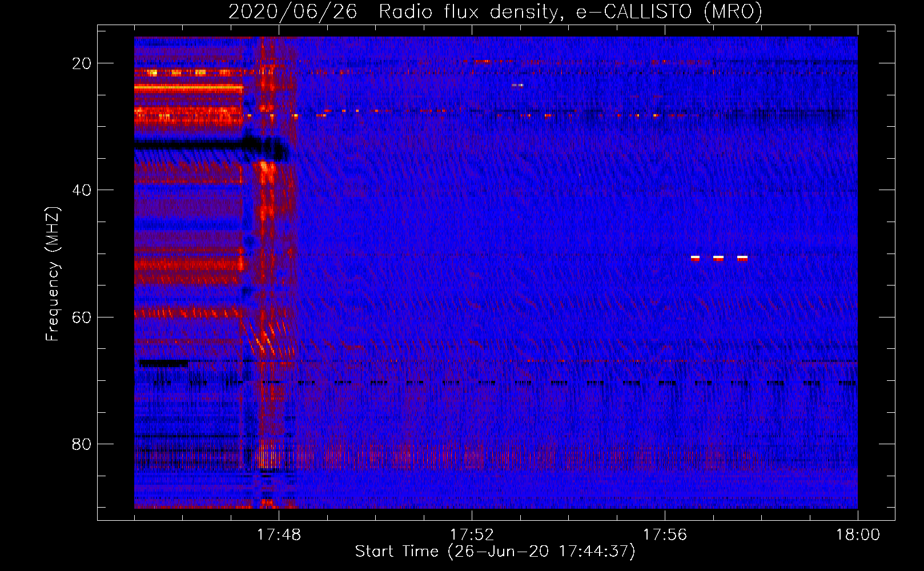Click the black horizontal band near 33 MHz
This screenshot has width=924, height=571.
click(x=210, y=147)
